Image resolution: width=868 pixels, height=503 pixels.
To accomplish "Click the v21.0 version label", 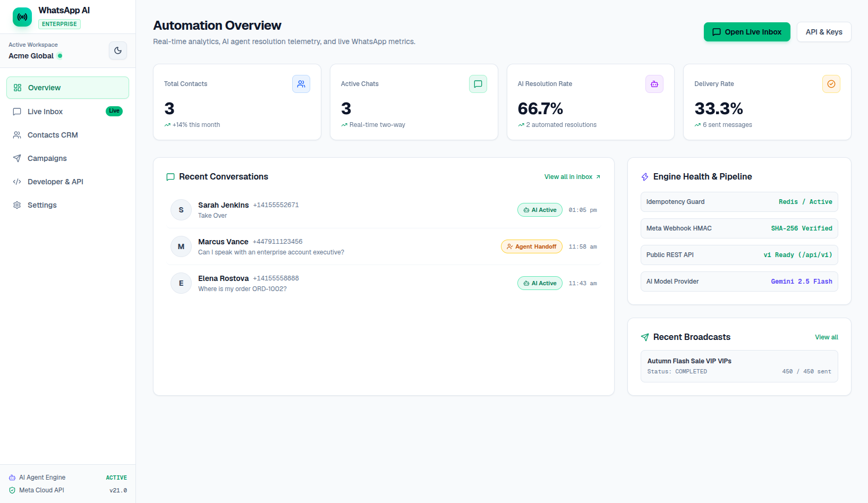I will 118,490.
